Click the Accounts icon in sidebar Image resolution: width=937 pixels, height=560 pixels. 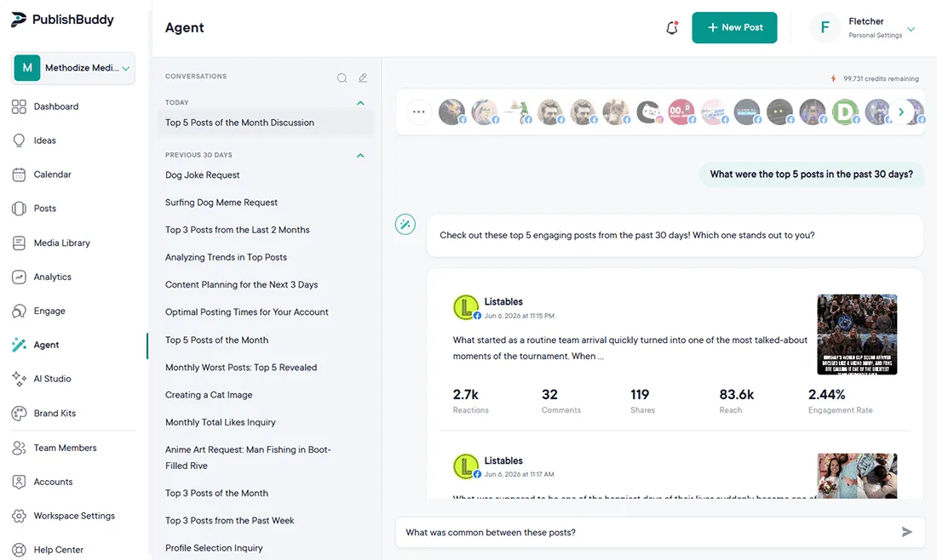(x=19, y=482)
